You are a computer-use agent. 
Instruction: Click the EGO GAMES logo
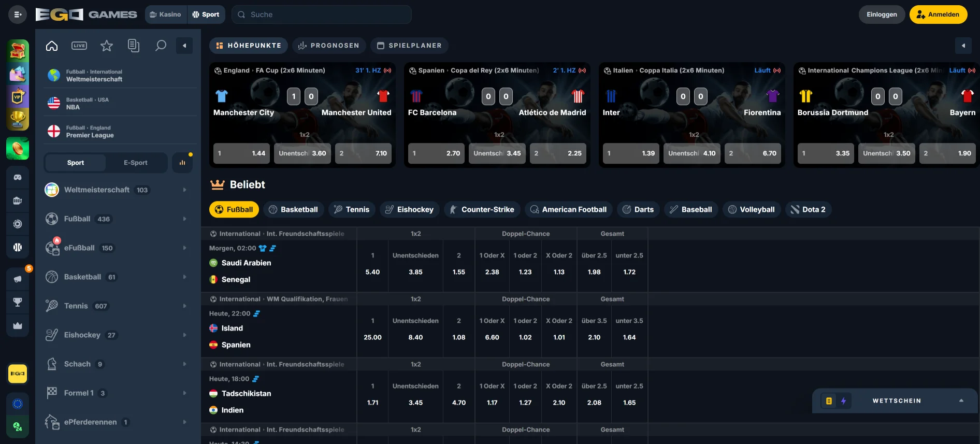[86, 15]
